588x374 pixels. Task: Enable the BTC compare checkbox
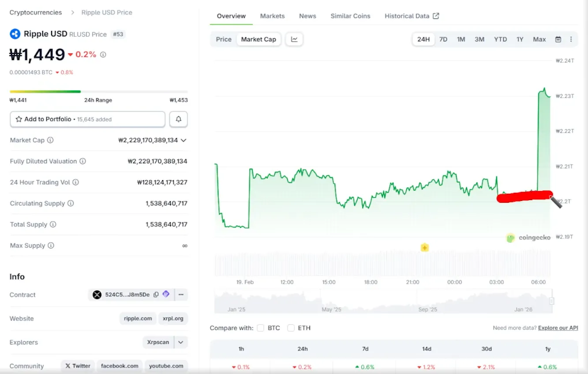(261, 328)
